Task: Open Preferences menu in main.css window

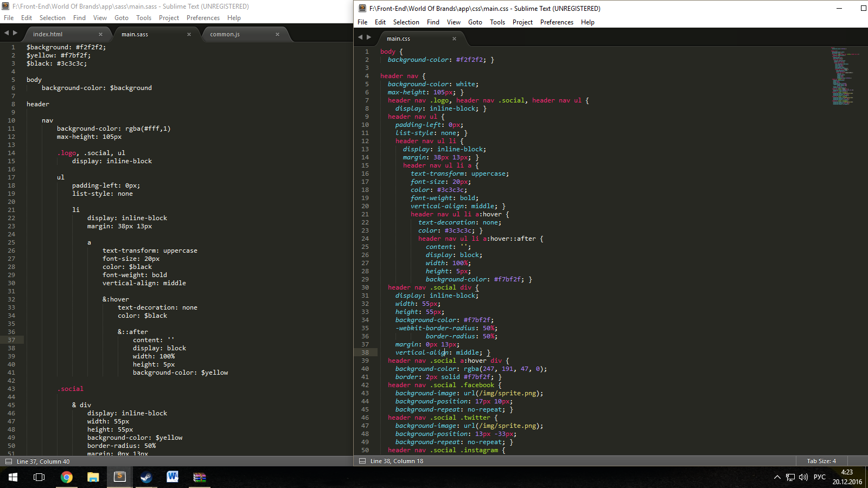Action: (557, 22)
